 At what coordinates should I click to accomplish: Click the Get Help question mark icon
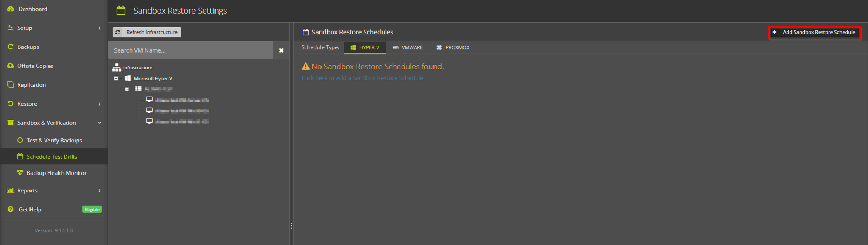coord(11,209)
